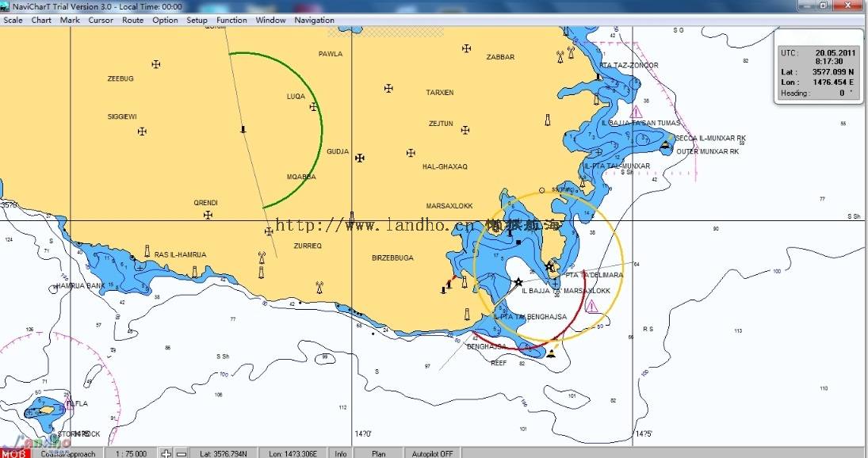Click the caution triangle southeast of Delimara
Screen dimensions: 868x458
(x=592, y=306)
